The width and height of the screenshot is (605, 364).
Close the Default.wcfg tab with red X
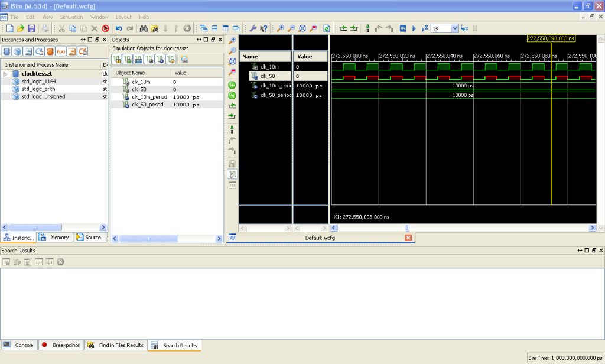[x=408, y=238]
